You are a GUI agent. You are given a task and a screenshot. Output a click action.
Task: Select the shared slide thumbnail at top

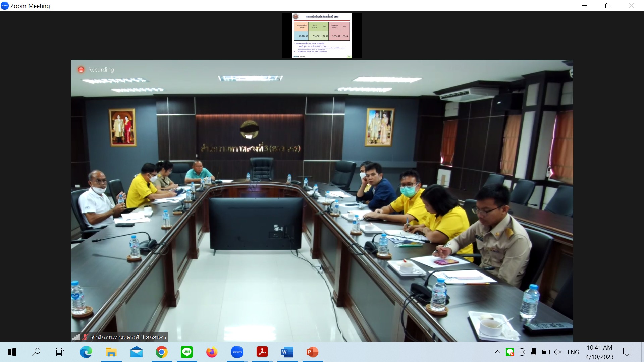(322, 36)
